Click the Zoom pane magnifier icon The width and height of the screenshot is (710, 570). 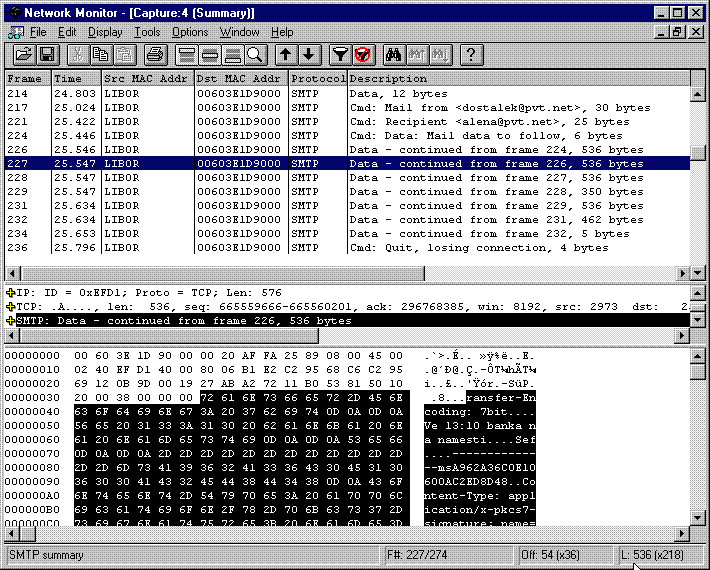coord(256,54)
